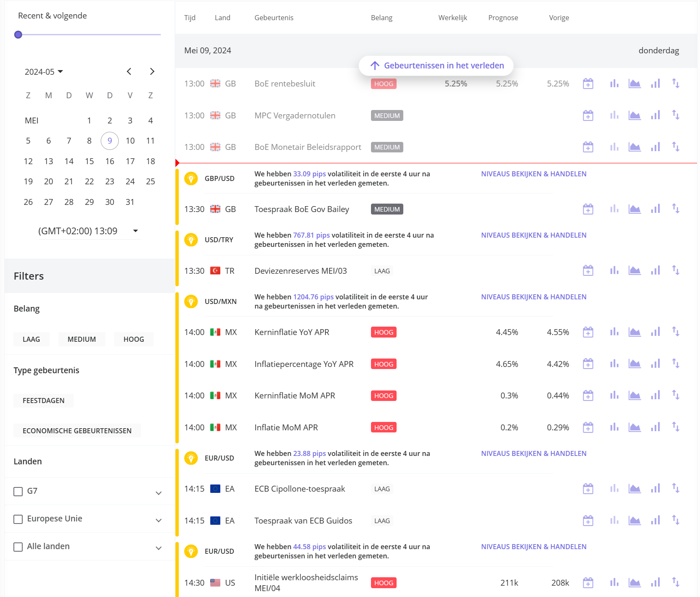The height and width of the screenshot is (597, 700).
Task: Click up-down arrows icon for Inflatie MoM APR
Action: (676, 427)
